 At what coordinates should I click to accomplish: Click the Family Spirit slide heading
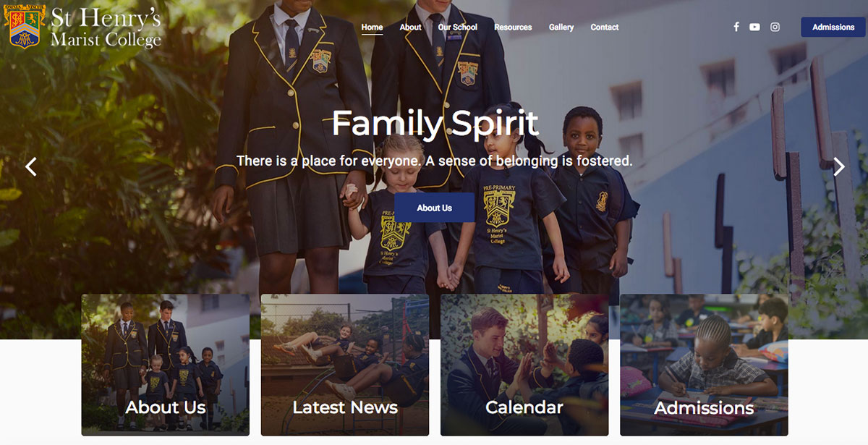435,123
